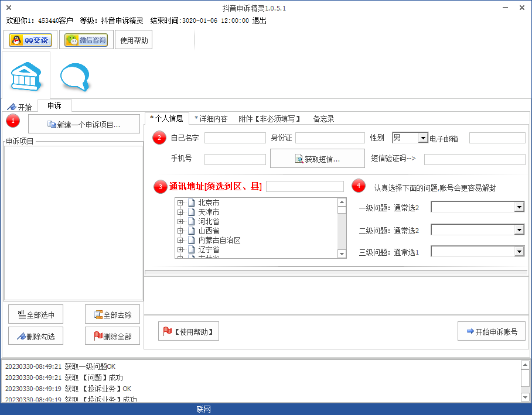Click 删除勾选 button
The image size is (532, 415).
pyautogui.click(x=36, y=335)
